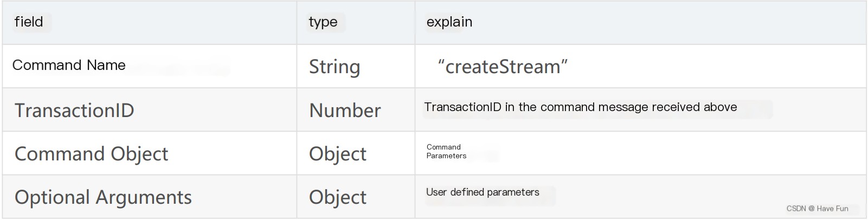Click the TransactionID explanation sentence

(580, 107)
